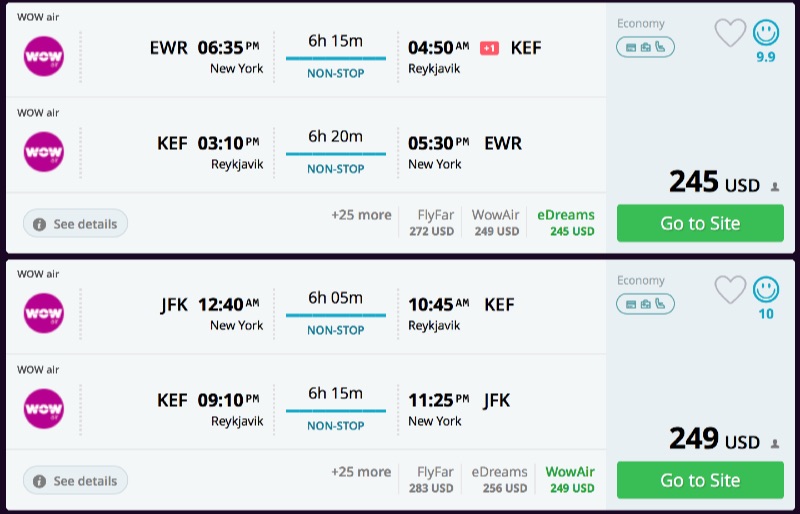The image size is (800, 514).
Task: Click WOW air logo on JFK departure
Action: click(x=43, y=311)
